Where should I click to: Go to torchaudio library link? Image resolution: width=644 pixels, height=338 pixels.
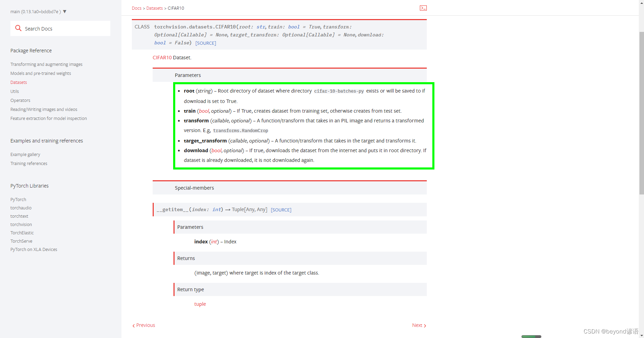21,208
